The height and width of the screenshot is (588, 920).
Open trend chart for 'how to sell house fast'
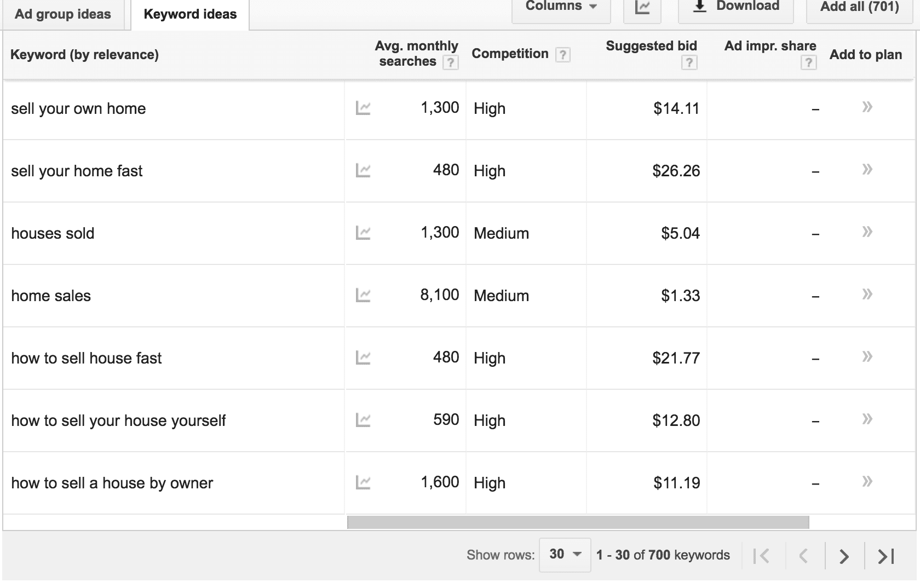click(x=363, y=358)
